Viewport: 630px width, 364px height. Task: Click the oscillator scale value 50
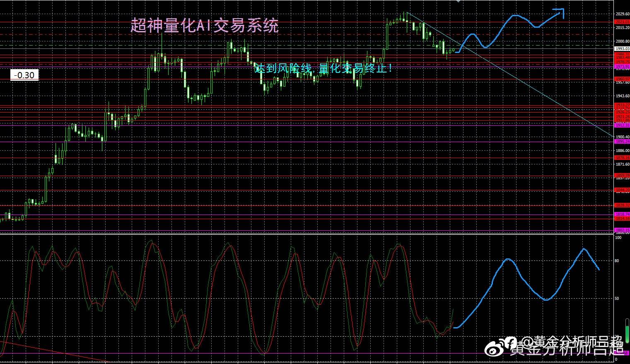pos(618,299)
